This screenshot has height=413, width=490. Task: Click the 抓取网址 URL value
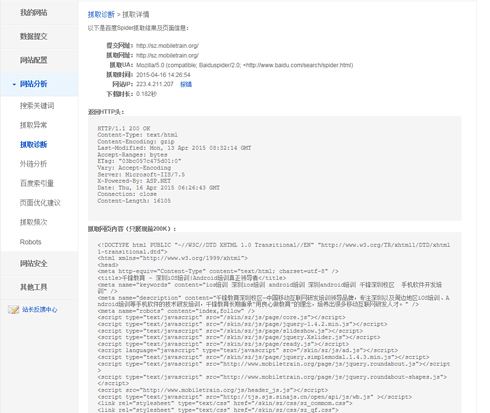click(x=167, y=55)
